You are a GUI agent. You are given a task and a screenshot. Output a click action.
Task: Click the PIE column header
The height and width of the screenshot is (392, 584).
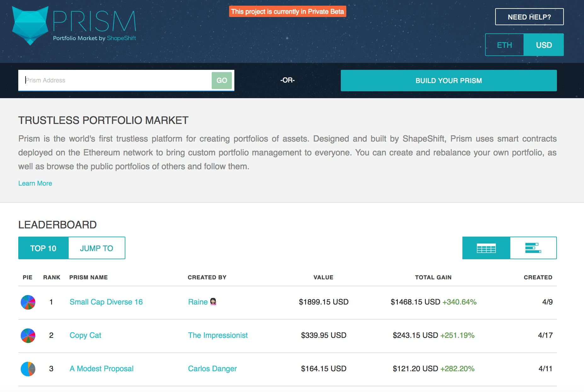coord(27,277)
